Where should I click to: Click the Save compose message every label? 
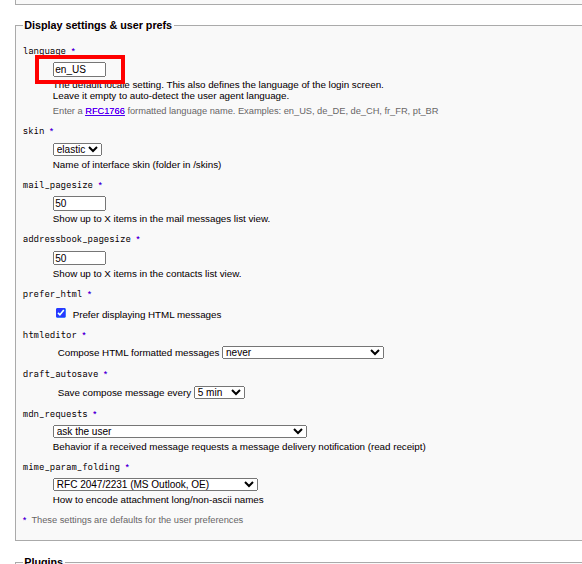124,393
